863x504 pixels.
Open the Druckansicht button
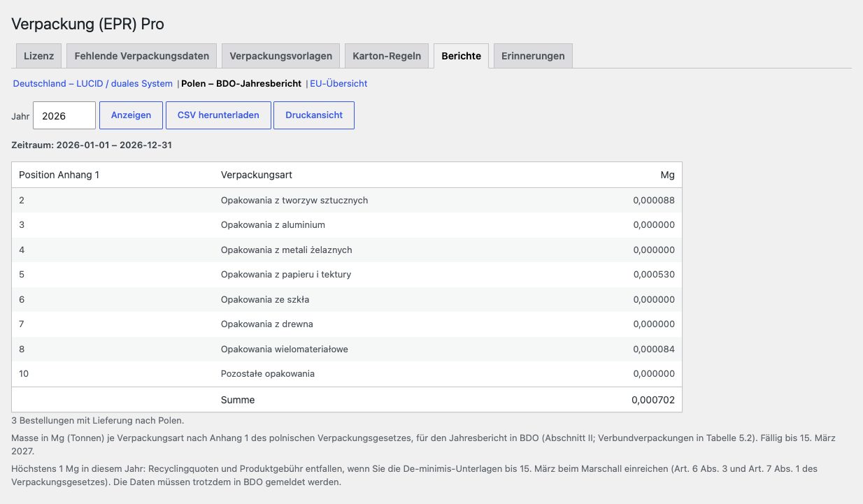point(314,115)
